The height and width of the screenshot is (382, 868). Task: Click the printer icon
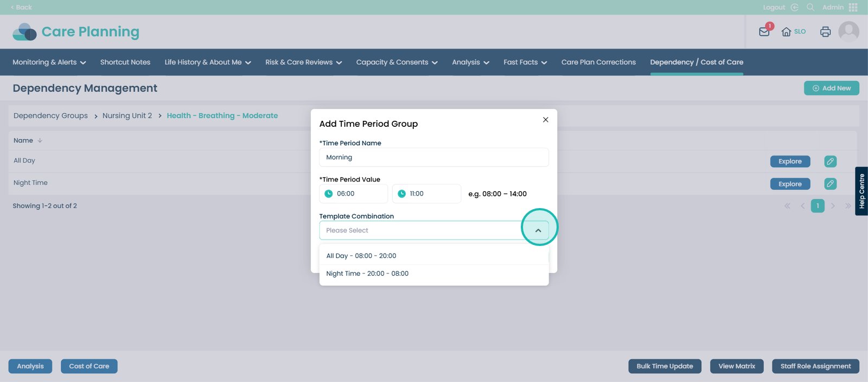[825, 32]
